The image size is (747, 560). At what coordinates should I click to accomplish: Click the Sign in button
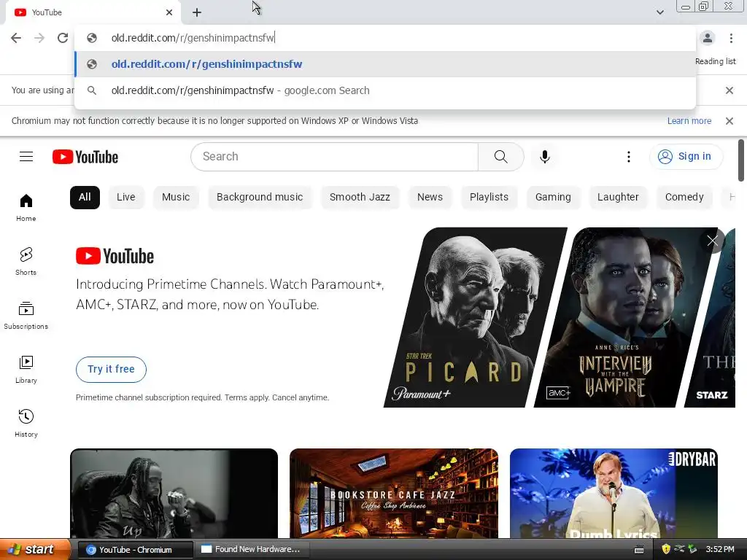tap(686, 156)
